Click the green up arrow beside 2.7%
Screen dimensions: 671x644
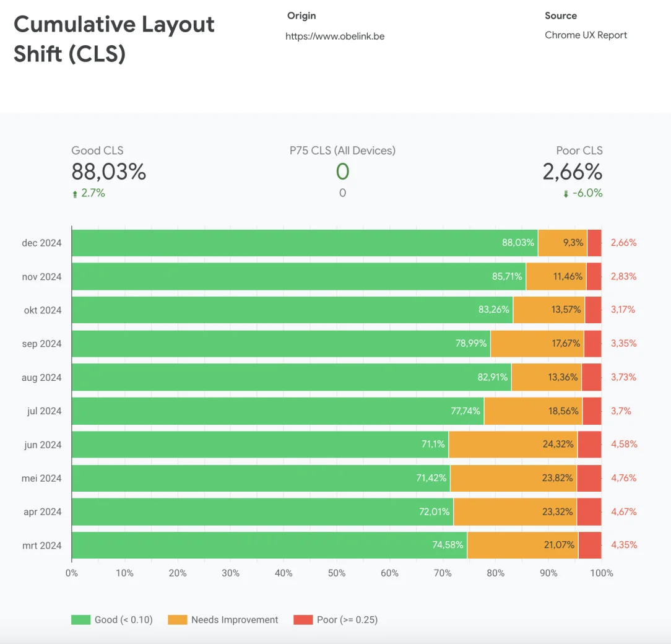(75, 194)
